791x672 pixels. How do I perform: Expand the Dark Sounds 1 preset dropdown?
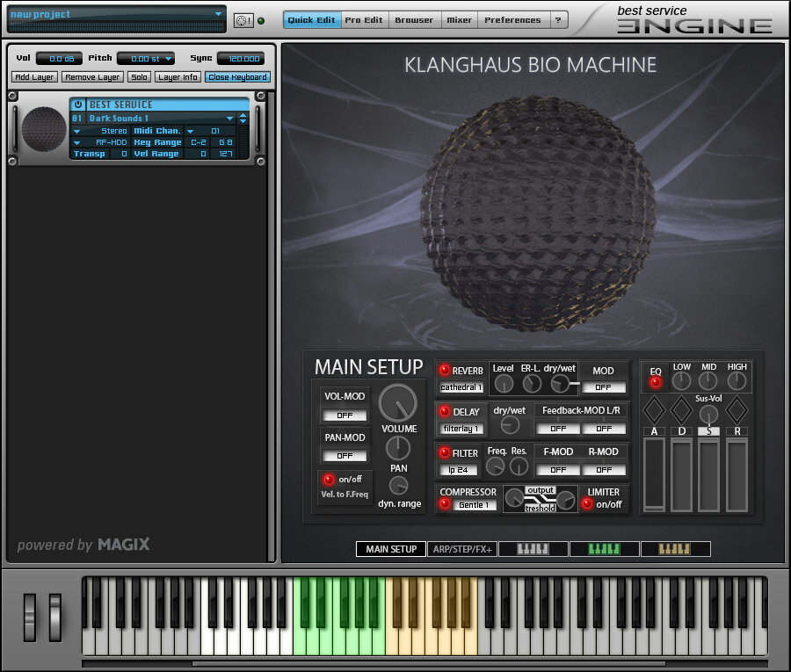point(230,118)
